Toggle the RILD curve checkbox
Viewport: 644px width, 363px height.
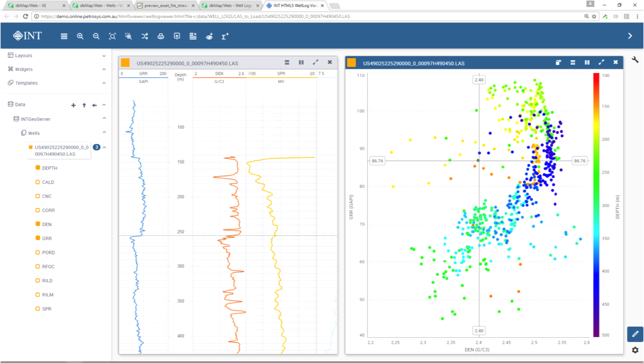[38, 280]
